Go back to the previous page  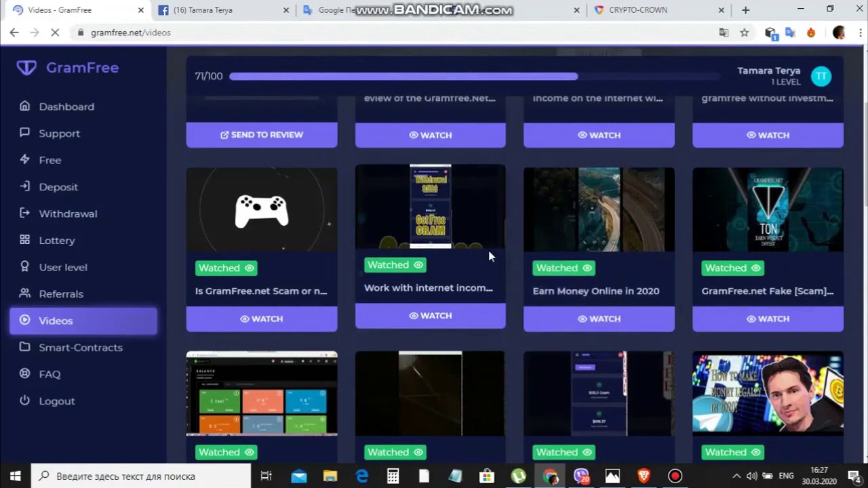[14, 33]
